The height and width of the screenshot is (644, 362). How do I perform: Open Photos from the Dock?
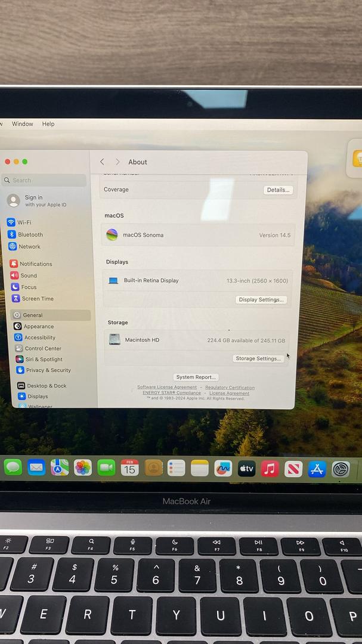(82, 467)
